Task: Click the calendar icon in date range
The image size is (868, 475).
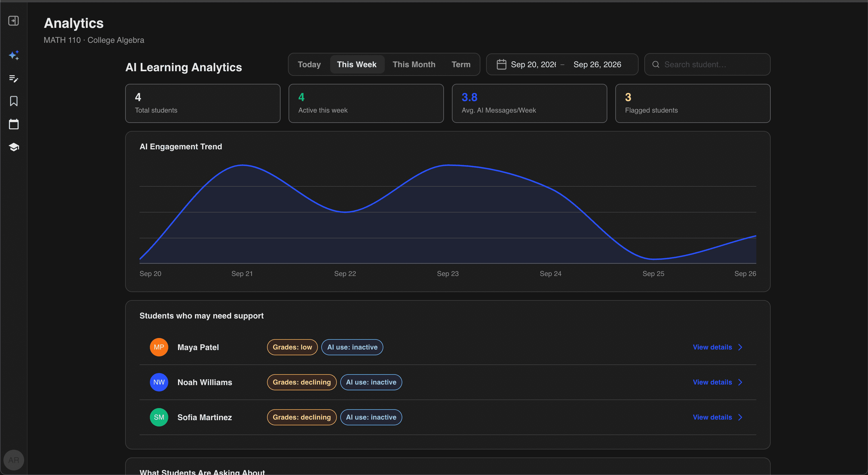Action: pyautogui.click(x=501, y=64)
